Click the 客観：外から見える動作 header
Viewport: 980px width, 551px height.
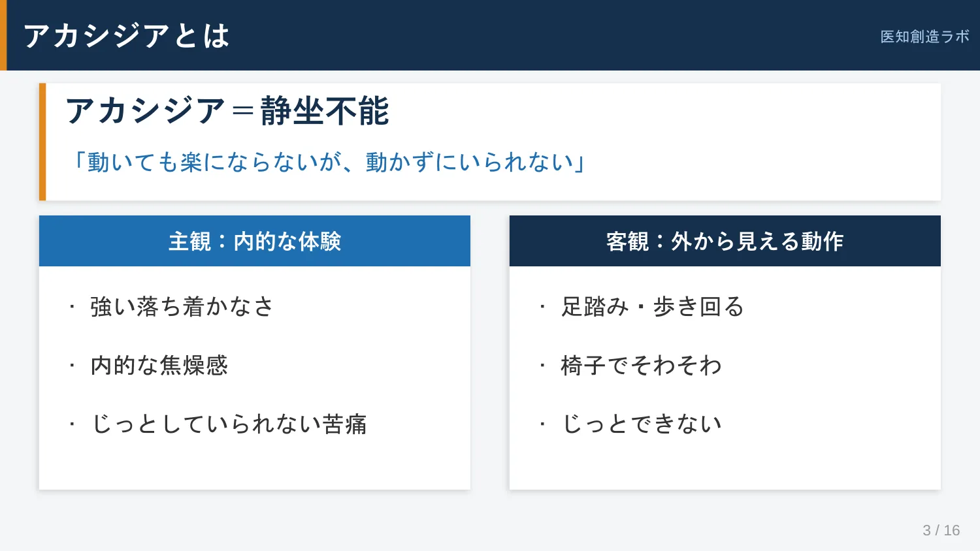[x=725, y=241]
